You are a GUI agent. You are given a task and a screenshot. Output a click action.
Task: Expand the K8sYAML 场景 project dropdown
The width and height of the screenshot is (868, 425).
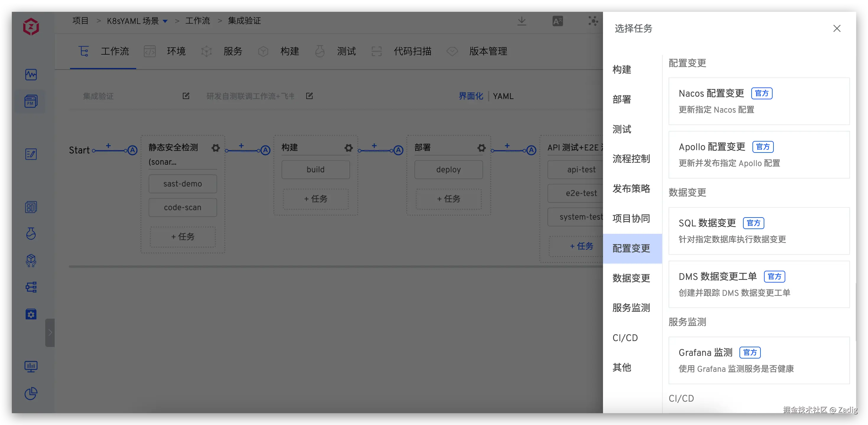[165, 21]
